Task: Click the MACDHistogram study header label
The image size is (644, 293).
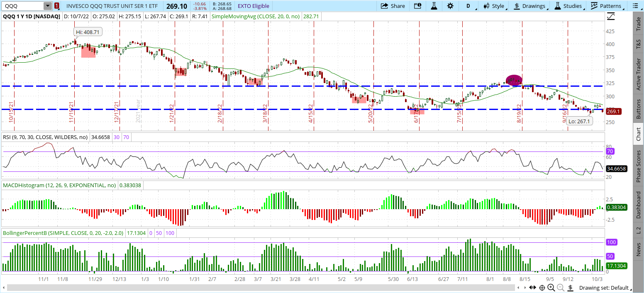Action: 60,185
